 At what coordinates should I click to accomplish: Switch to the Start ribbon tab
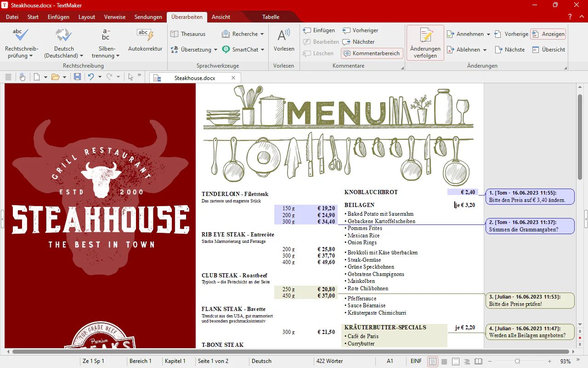point(33,17)
